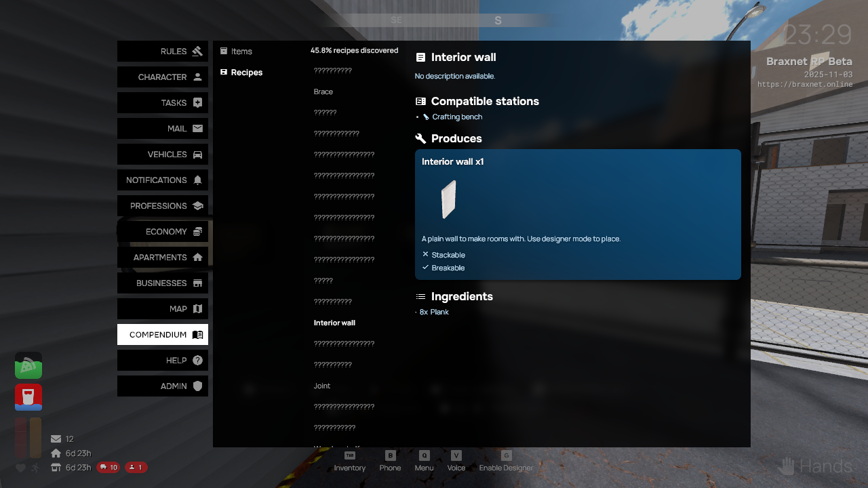
Task: Click the Plank ingredient
Action: [x=439, y=312]
